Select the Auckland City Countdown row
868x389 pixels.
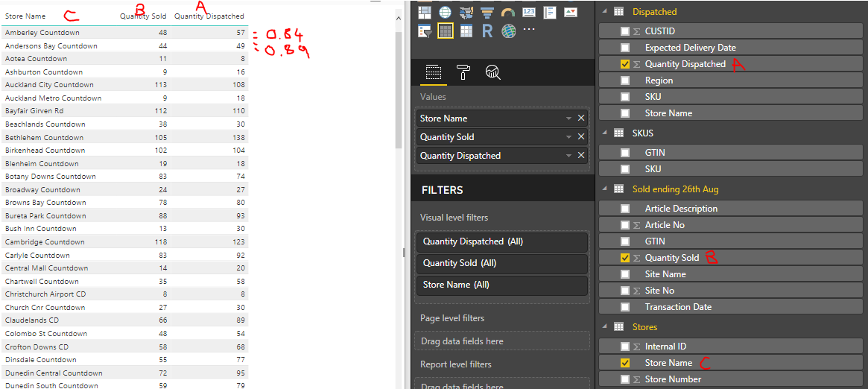click(124, 85)
